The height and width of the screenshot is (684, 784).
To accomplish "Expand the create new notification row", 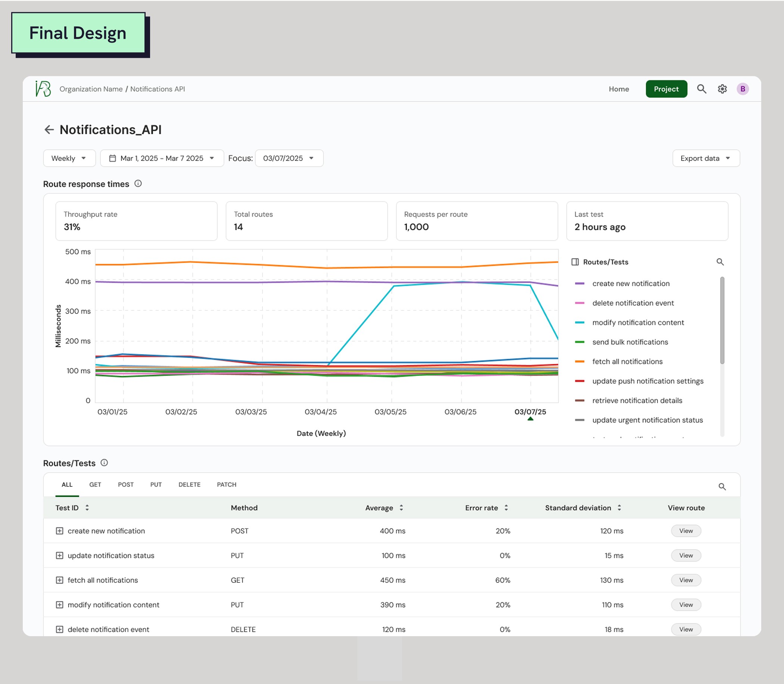I will [59, 531].
